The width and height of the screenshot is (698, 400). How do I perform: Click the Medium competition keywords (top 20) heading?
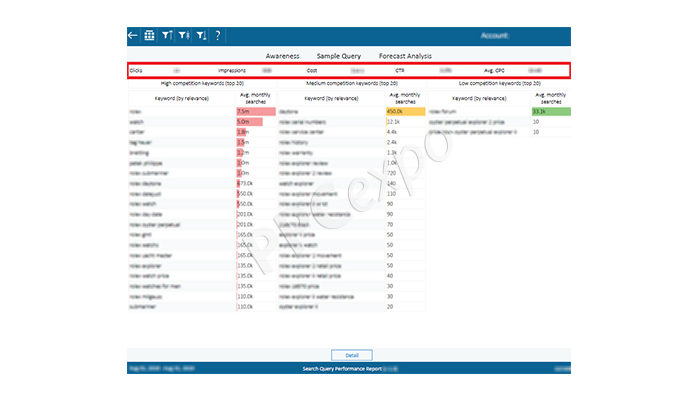[352, 83]
